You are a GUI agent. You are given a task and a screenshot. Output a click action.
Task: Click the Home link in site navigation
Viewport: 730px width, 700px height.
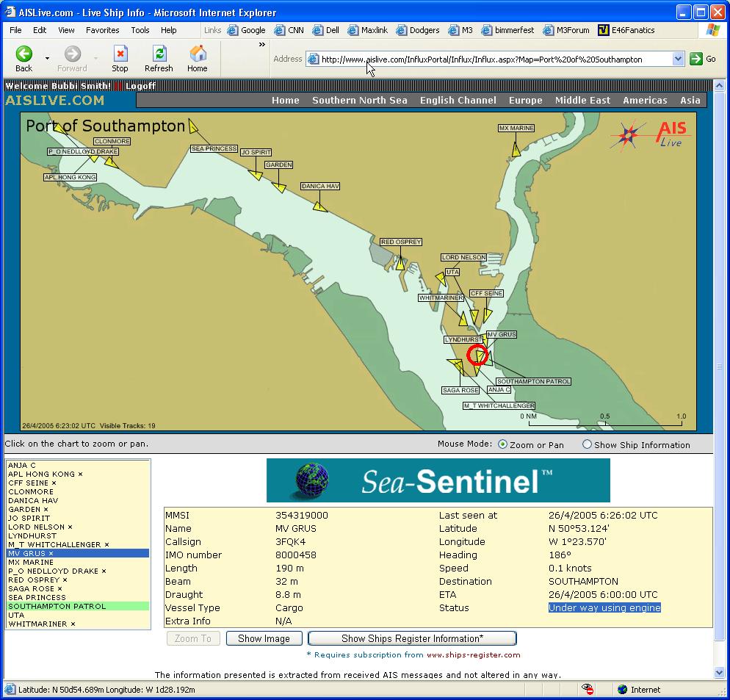286,100
